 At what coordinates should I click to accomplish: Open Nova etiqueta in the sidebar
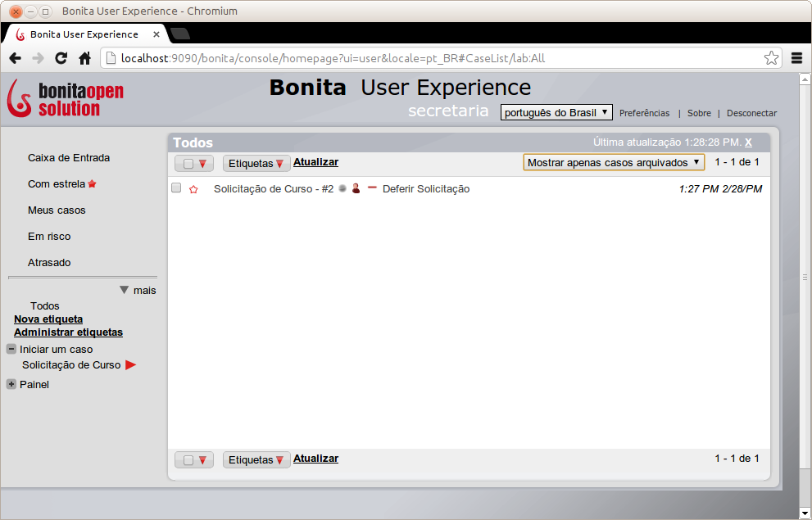click(x=48, y=319)
